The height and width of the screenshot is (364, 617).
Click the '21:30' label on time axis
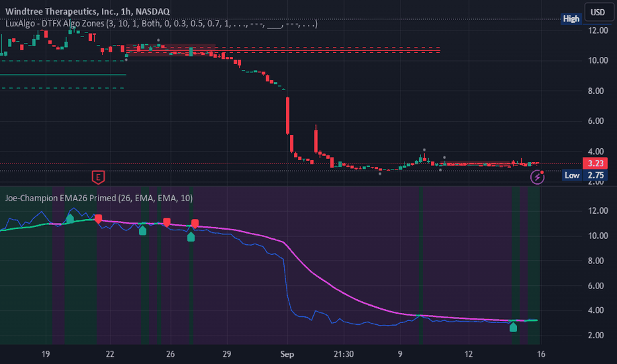pos(344,354)
